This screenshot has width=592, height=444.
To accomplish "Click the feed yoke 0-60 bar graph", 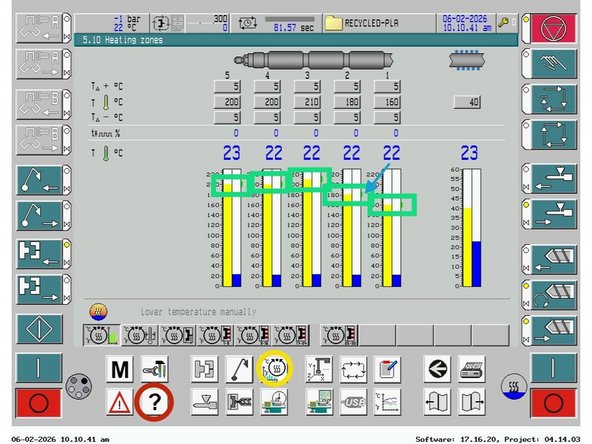I will 472,228.
